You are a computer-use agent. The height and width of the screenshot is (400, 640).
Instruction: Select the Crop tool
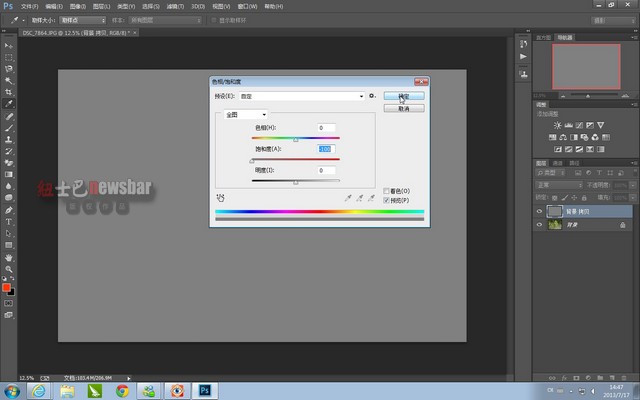point(9,91)
